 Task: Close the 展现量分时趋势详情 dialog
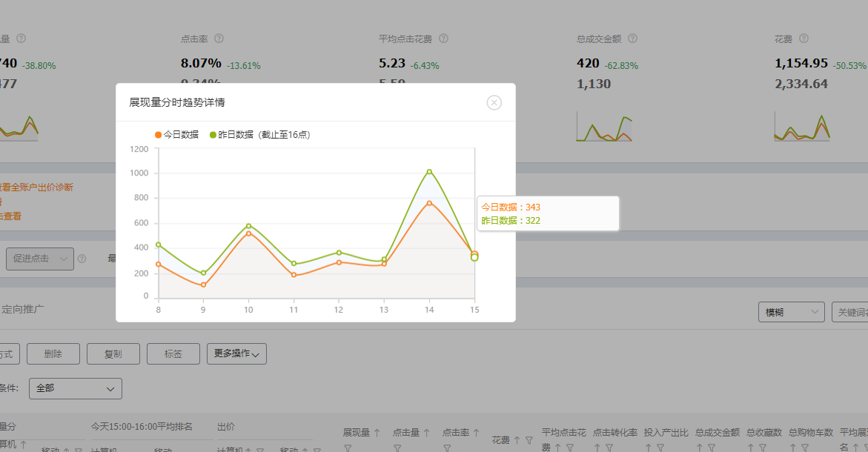tap(494, 103)
